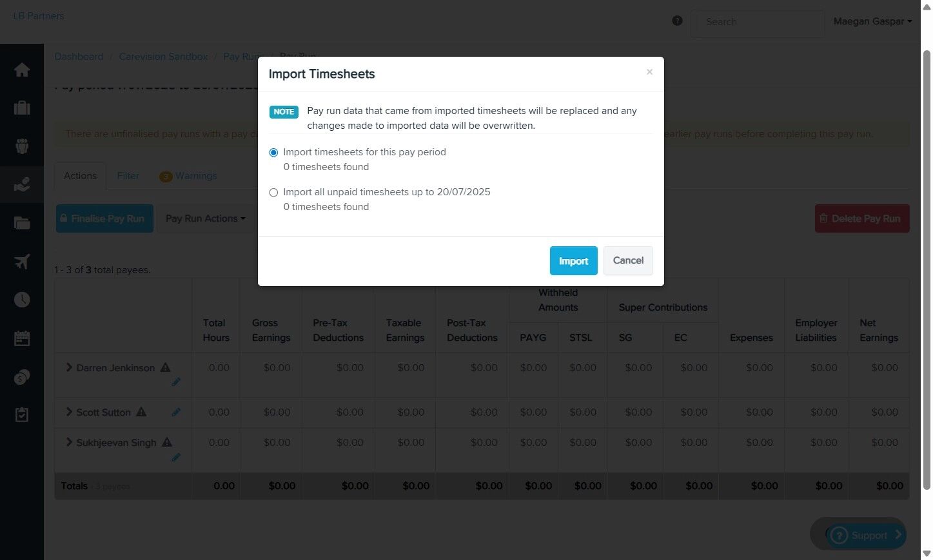Select 'Import timesheets for this pay period' option

pyautogui.click(x=273, y=153)
